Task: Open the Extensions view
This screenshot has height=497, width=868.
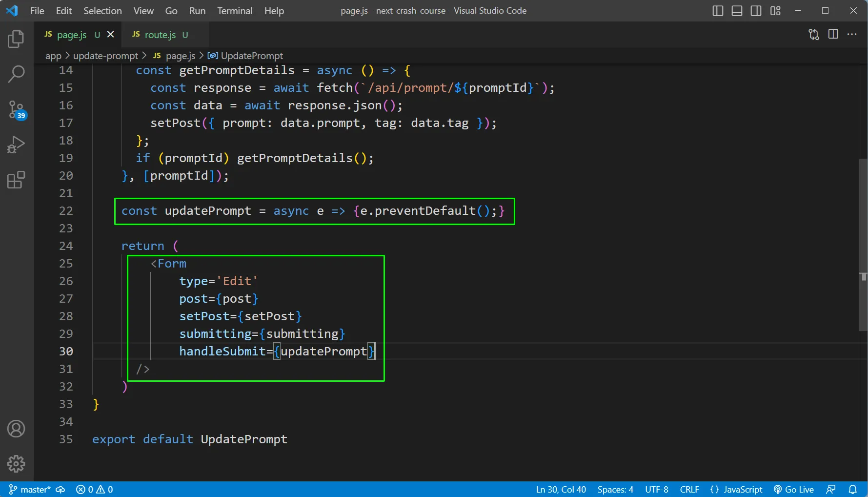Action: (16, 180)
